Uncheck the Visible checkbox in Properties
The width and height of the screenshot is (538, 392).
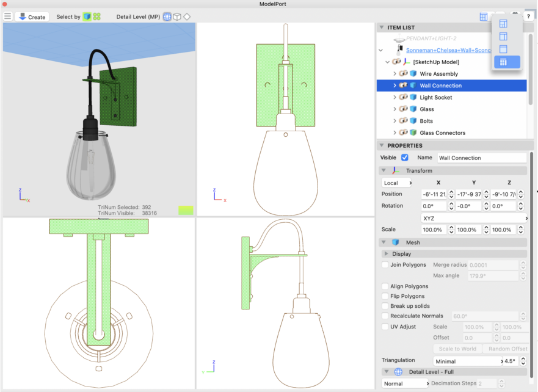(x=404, y=158)
